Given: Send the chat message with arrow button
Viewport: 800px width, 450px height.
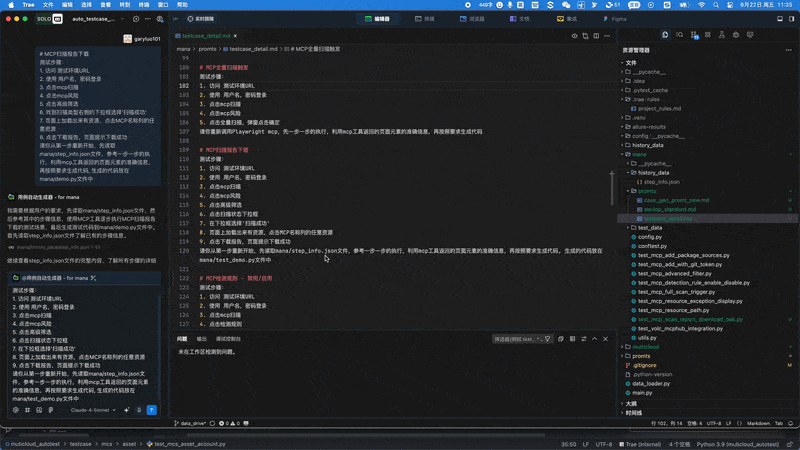Looking at the screenshot, I should pos(152,410).
